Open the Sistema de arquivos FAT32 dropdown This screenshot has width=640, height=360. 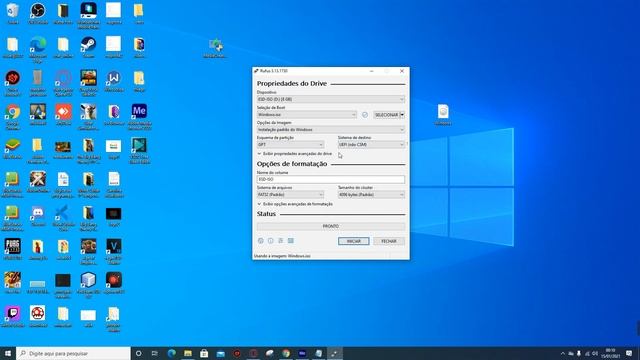coord(290,195)
